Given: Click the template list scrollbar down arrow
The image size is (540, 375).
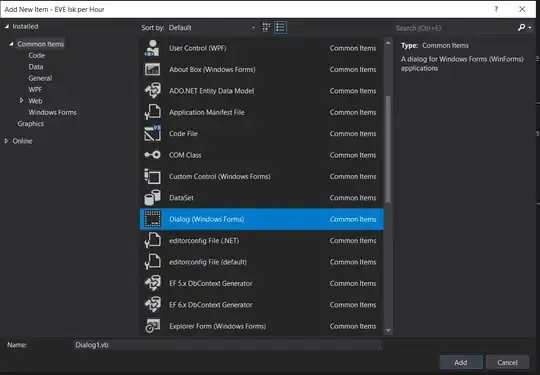Looking at the screenshot, I should [388, 330].
